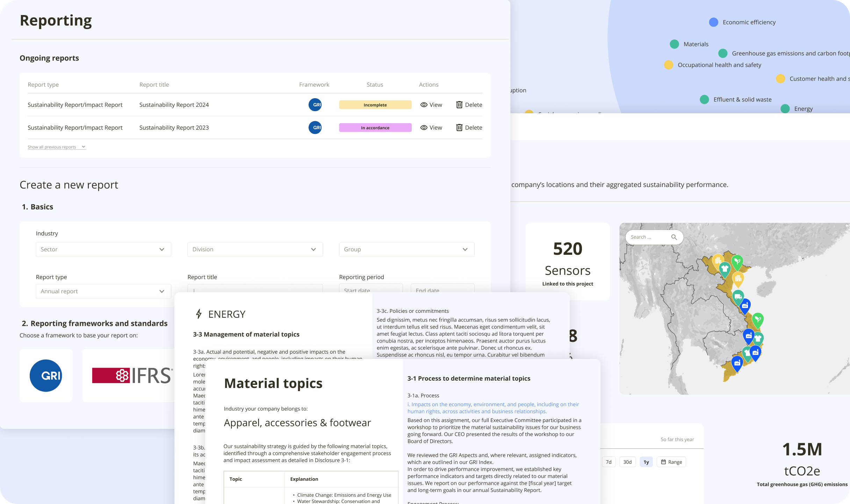Screen dimensions: 850x504
Task: Click the In accordance status label
Action: click(375, 127)
